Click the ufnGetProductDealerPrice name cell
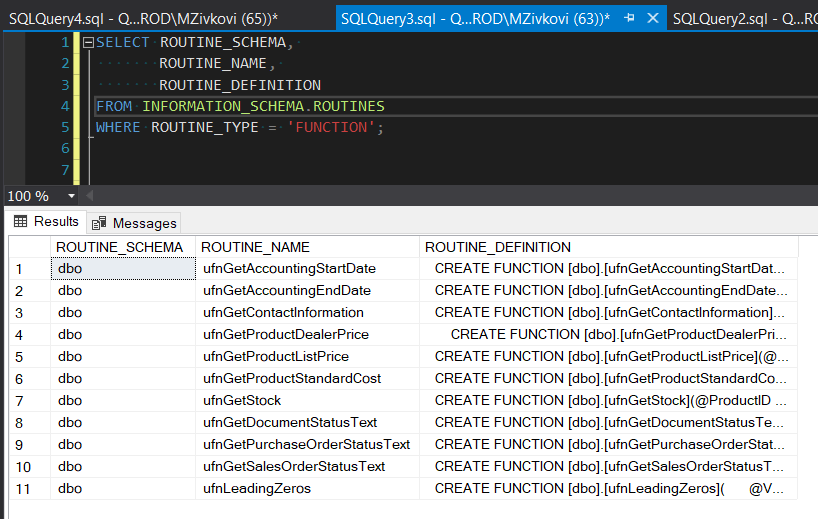 point(307,334)
